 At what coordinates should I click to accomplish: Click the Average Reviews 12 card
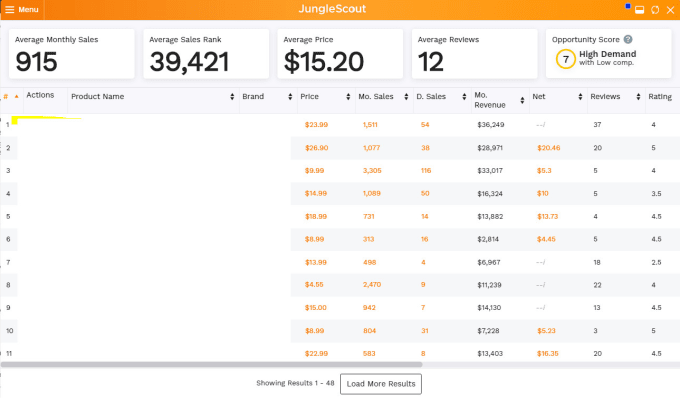(474, 54)
